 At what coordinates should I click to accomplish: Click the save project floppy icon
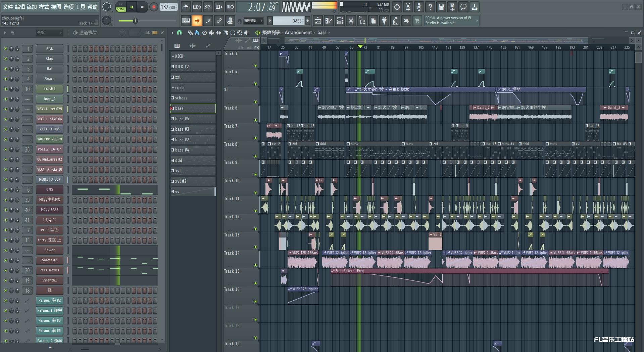(x=441, y=7)
